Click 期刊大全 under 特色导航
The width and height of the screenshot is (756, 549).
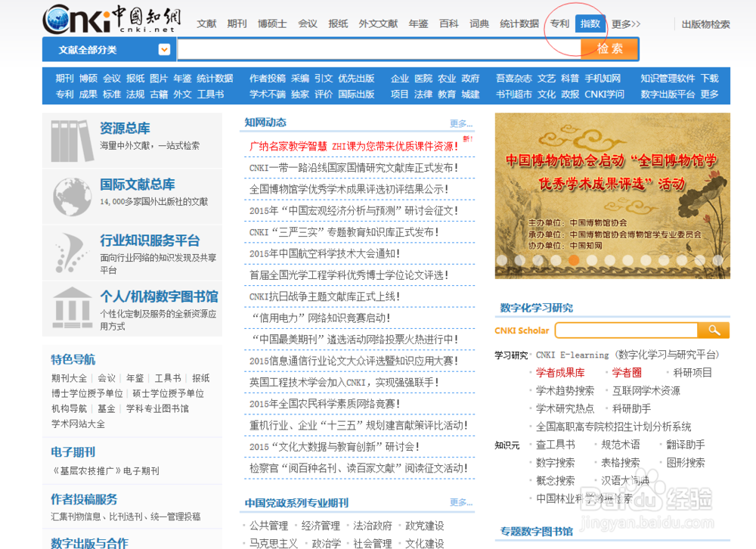[70, 378]
